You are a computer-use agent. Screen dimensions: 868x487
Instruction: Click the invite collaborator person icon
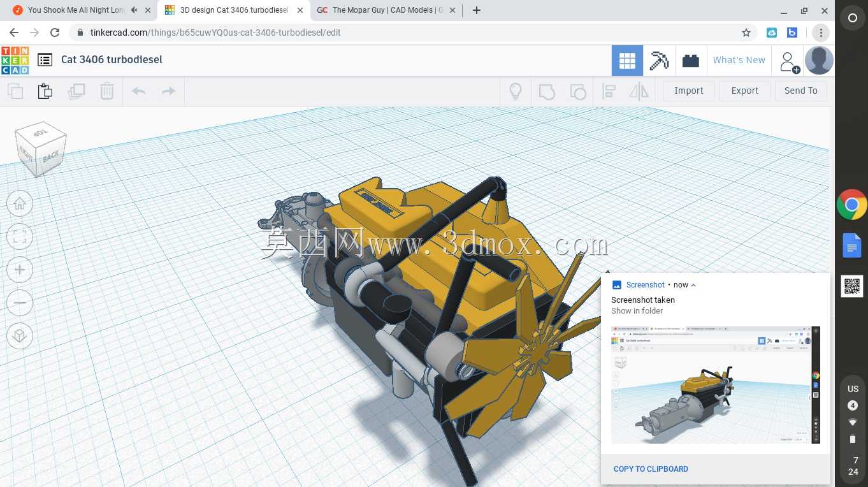788,61
